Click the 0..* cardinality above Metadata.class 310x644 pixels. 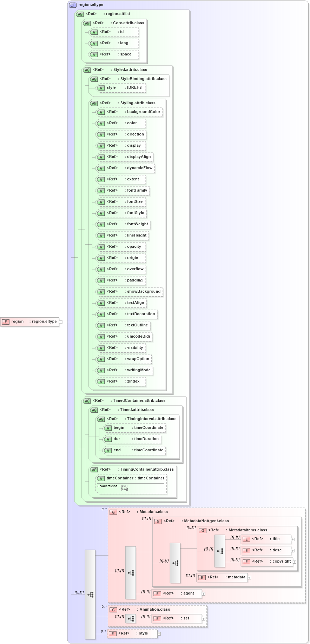(x=104, y=509)
